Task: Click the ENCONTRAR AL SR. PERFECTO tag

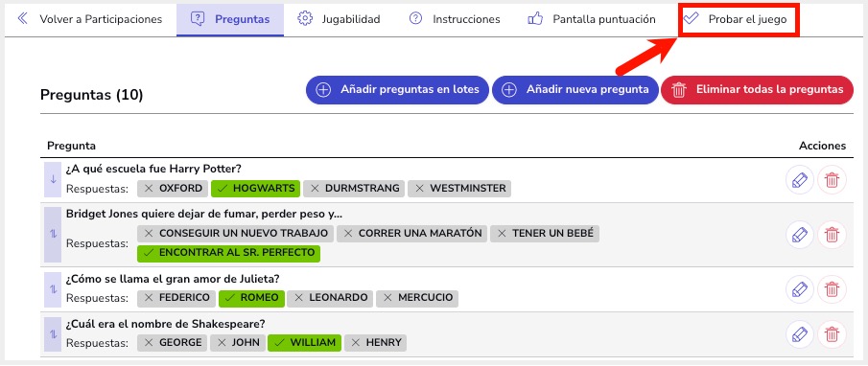Action: pyautogui.click(x=228, y=253)
